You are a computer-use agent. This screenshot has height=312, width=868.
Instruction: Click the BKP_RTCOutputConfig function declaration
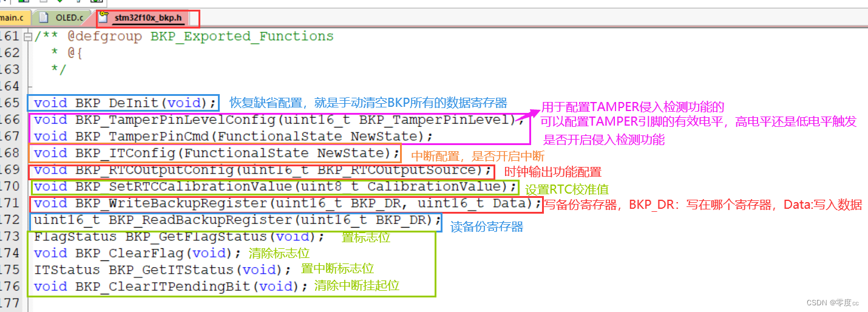[x=263, y=169]
